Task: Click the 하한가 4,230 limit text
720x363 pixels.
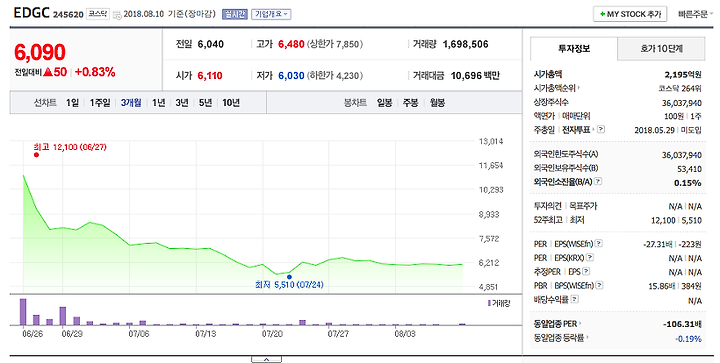Action: click(335, 76)
